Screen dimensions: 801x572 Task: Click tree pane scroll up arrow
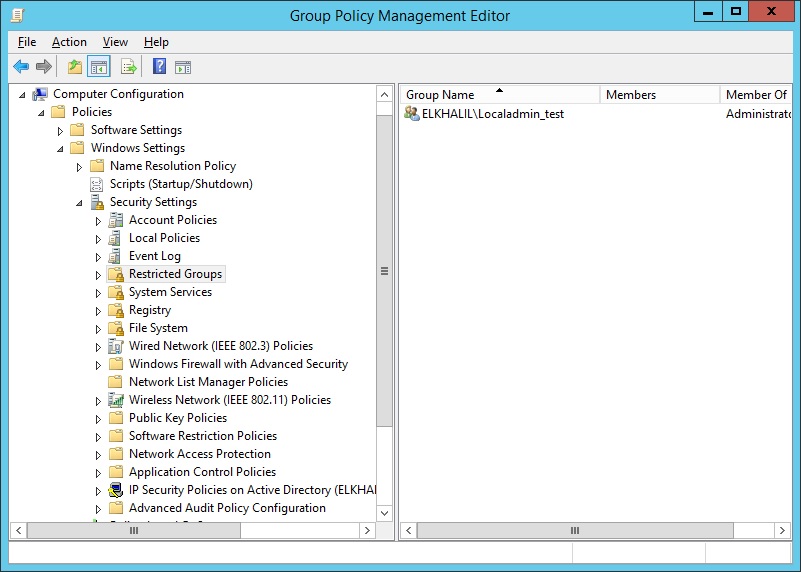[385, 94]
